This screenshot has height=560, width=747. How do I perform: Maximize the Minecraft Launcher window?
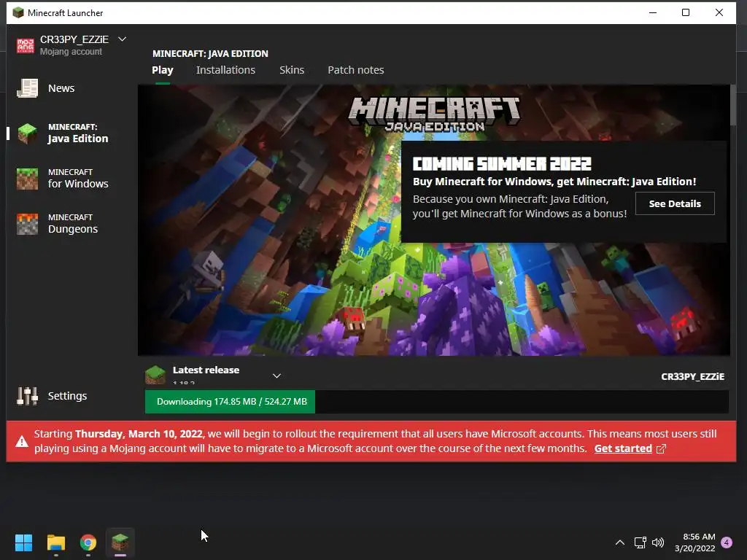pyautogui.click(x=686, y=13)
